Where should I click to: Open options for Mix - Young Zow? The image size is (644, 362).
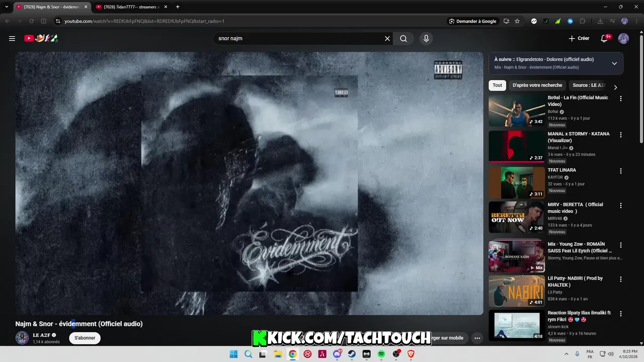pyautogui.click(x=620, y=245)
